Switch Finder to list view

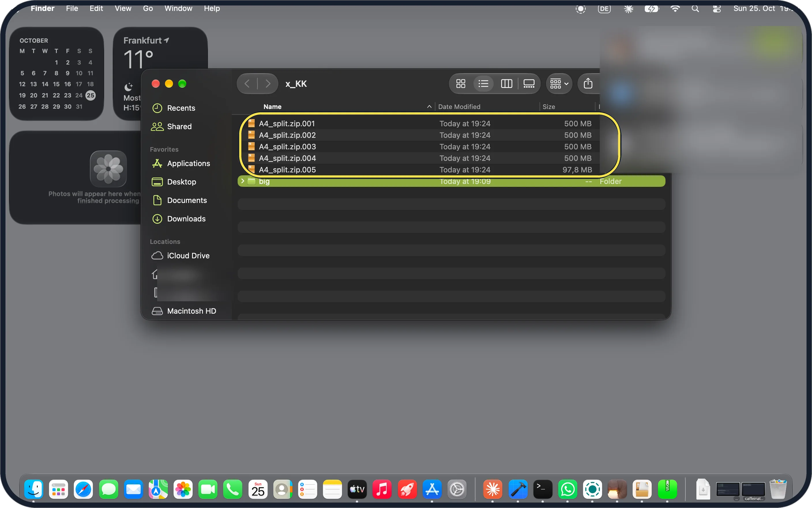click(x=483, y=83)
